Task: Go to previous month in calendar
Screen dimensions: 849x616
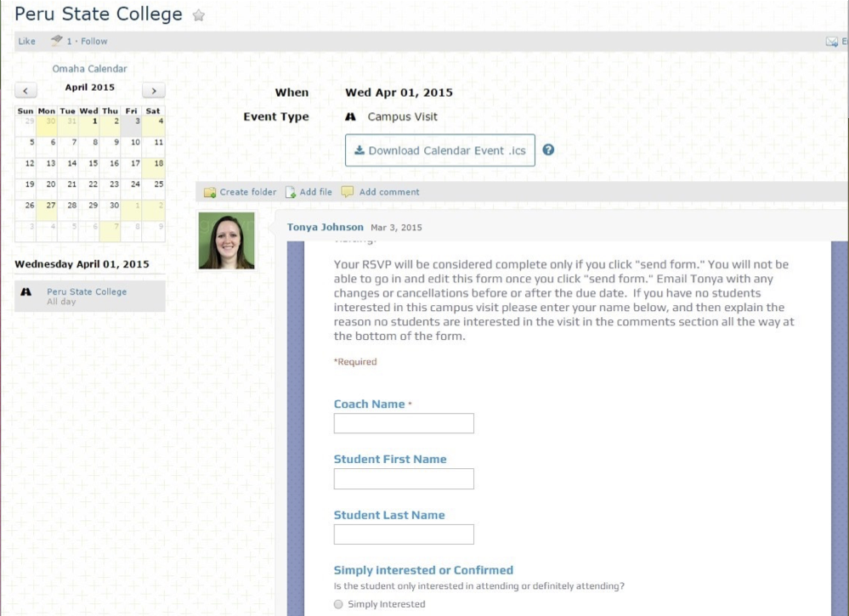Action: 25,91
